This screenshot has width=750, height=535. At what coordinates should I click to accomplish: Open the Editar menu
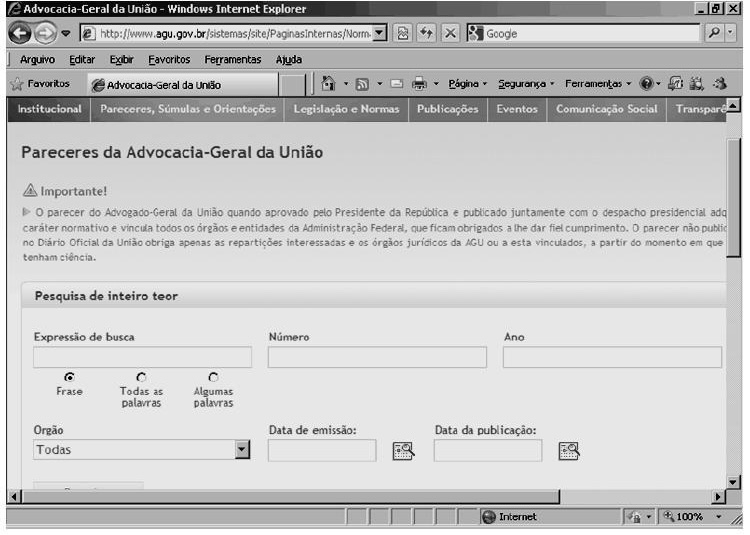pyautogui.click(x=82, y=60)
